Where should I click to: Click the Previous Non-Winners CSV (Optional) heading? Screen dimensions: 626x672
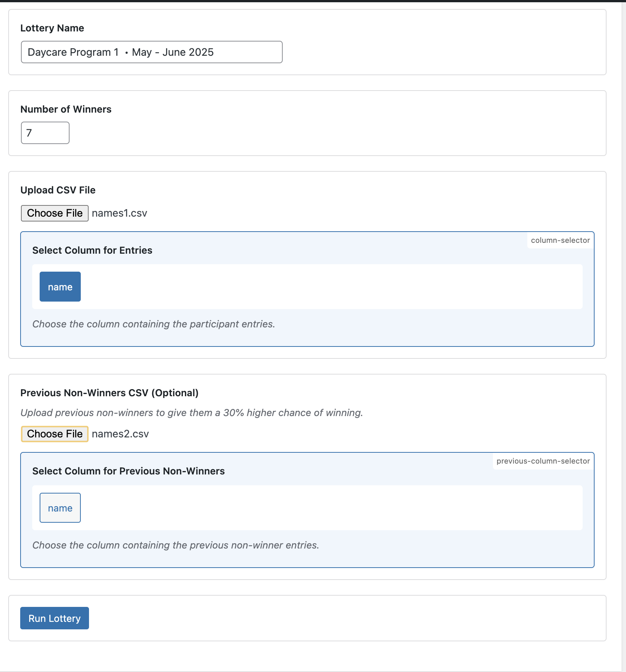[110, 393]
